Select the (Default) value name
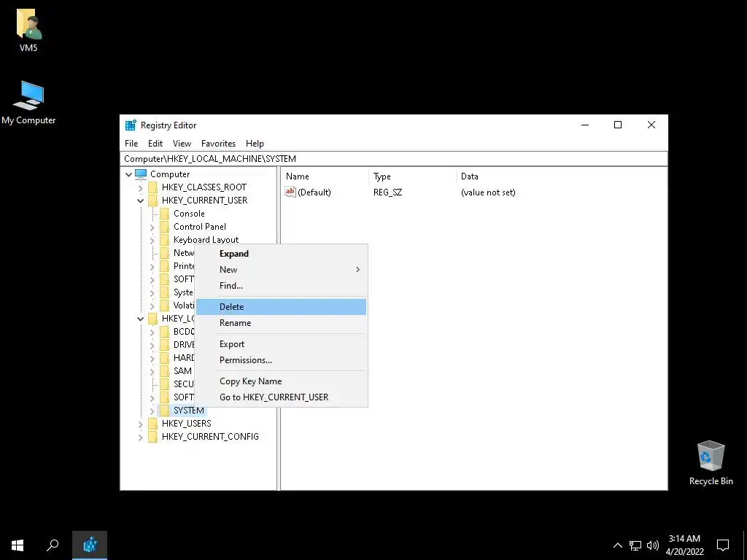747x560 pixels. click(x=314, y=192)
